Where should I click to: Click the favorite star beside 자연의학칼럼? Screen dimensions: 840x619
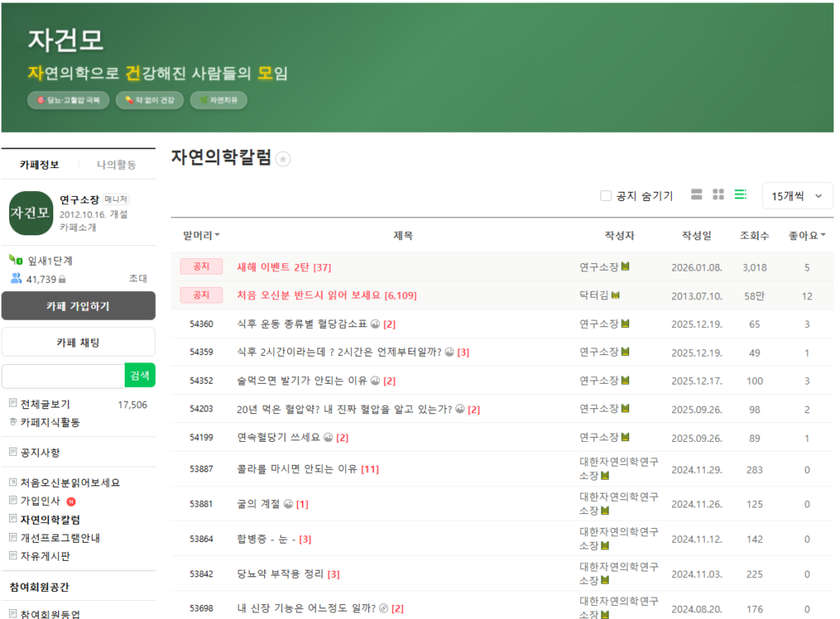283,159
